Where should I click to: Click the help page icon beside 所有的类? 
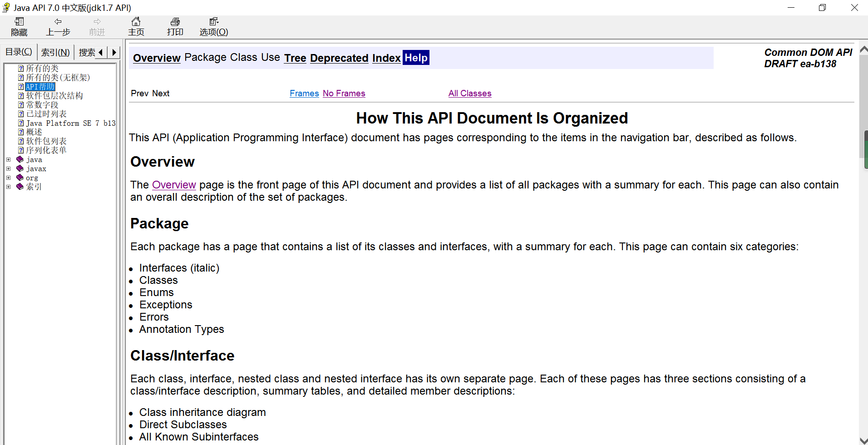pyautogui.click(x=21, y=68)
